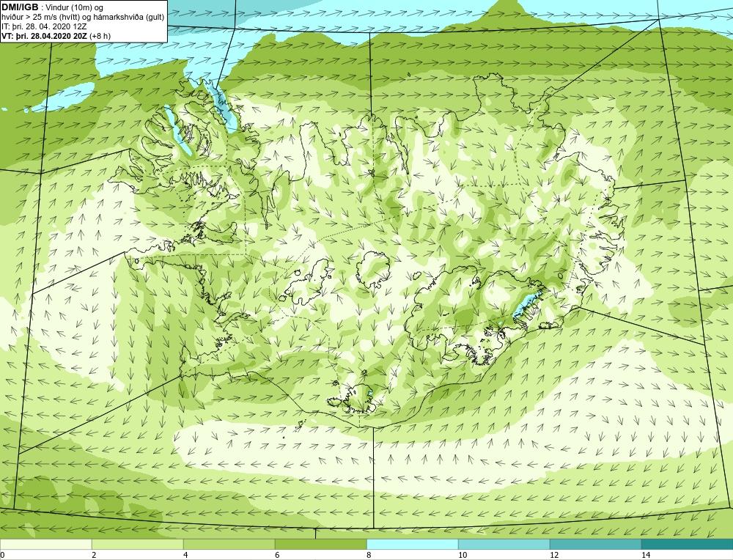Click the legend scale label '8'
Image resolution: width=733 pixels, height=560 pixels.
(369, 555)
